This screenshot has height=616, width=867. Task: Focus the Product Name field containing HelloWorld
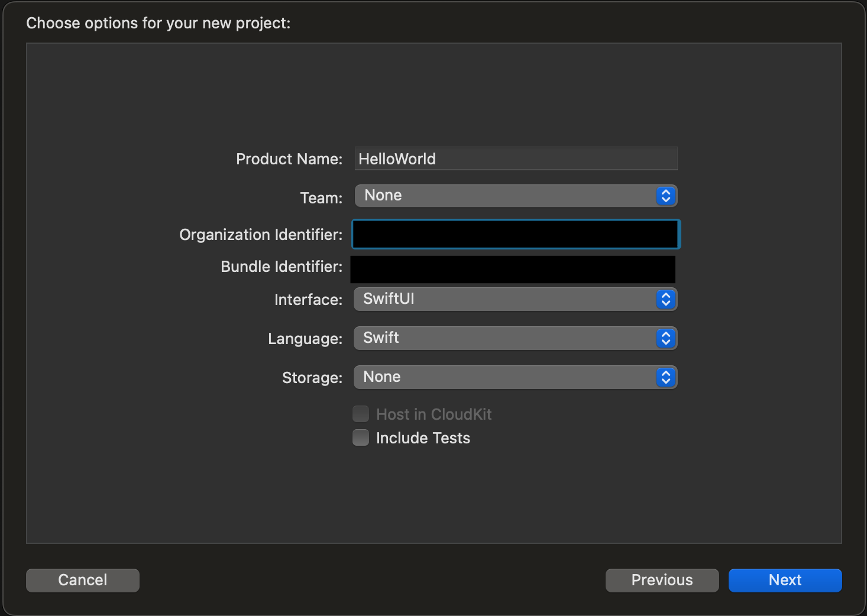[516, 159]
